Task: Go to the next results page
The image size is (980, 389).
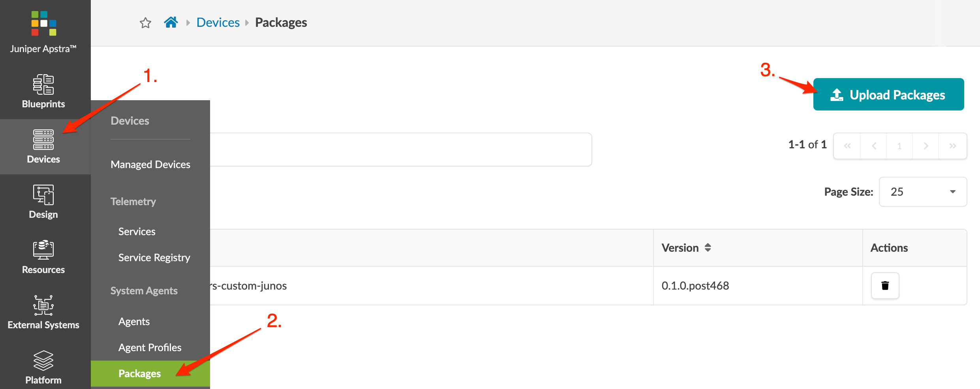Action: [x=926, y=146]
